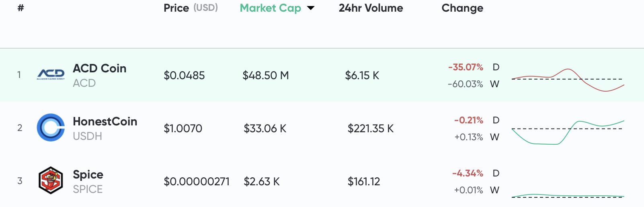Sort by rank number column header
Screen dimensions: 644x207
[x=21, y=8]
